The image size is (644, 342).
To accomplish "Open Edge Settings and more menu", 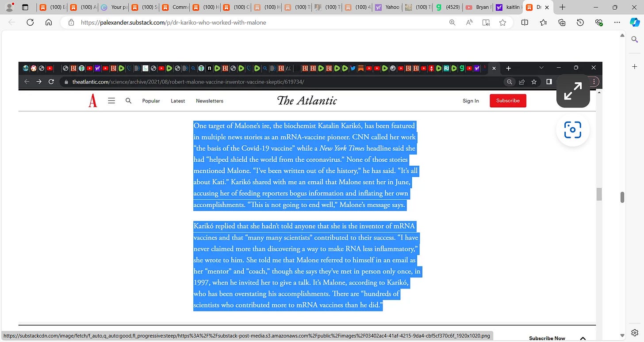I will tap(617, 23).
